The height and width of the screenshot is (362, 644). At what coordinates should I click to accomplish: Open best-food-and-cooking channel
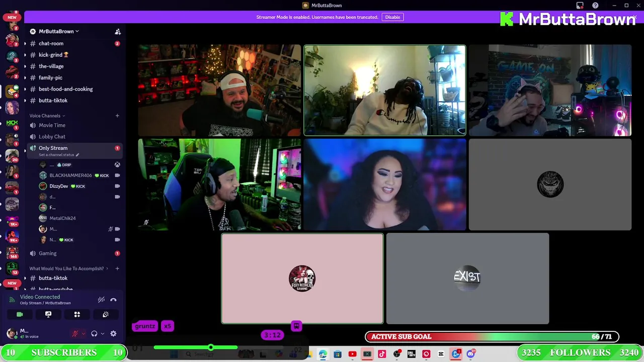click(74, 89)
